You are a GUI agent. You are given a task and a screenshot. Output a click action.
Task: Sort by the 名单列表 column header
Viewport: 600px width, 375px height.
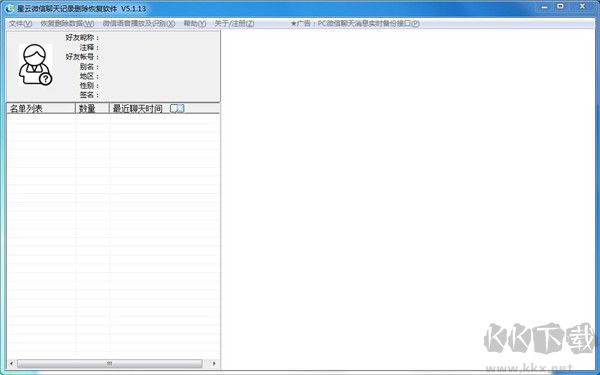click(41, 109)
